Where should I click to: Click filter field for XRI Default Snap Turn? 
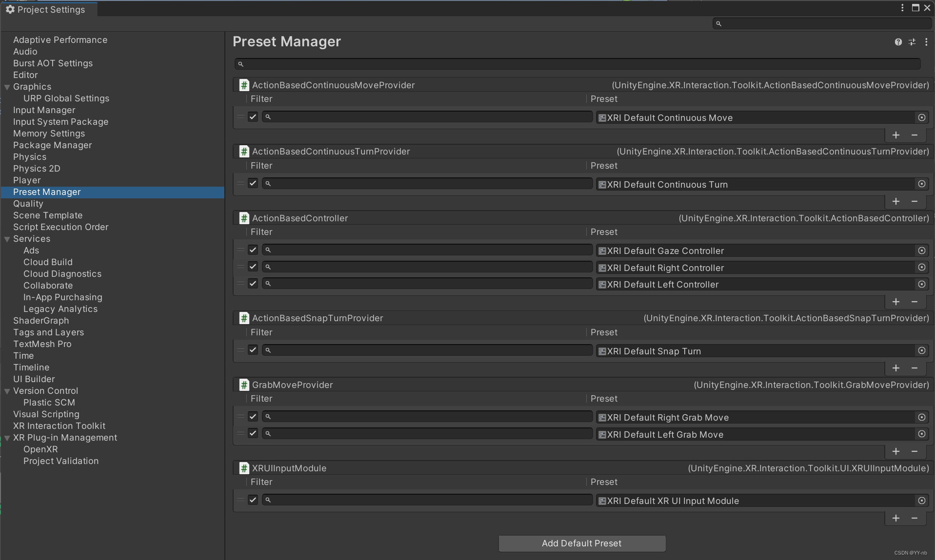click(x=427, y=350)
